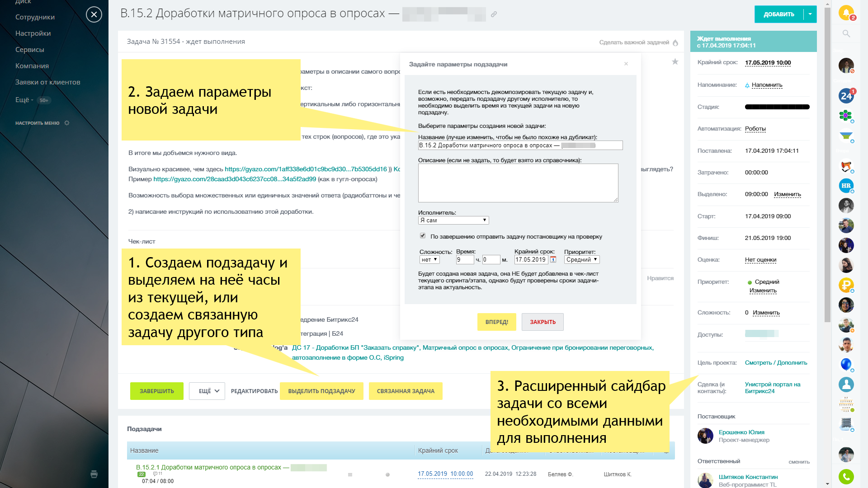Click the deadline date field 17.05.2019
The width and height of the screenshot is (868, 488).
(531, 260)
